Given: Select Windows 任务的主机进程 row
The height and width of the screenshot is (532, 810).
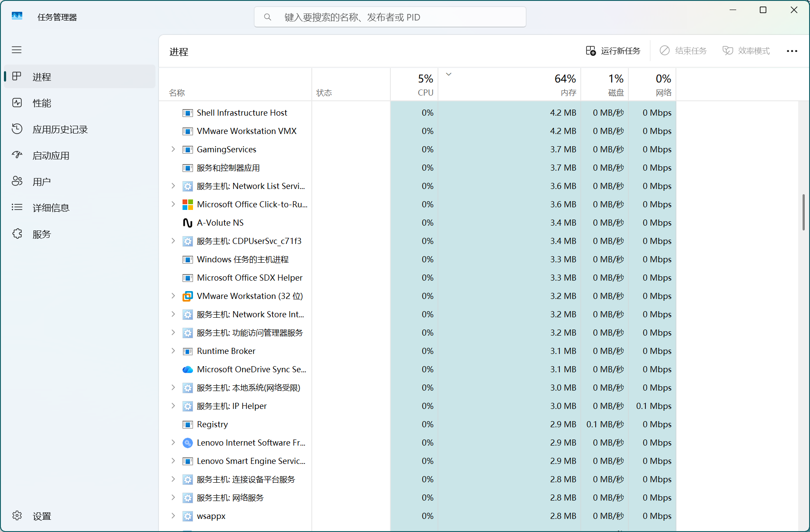Looking at the screenshot, I should tap(417, 259).
